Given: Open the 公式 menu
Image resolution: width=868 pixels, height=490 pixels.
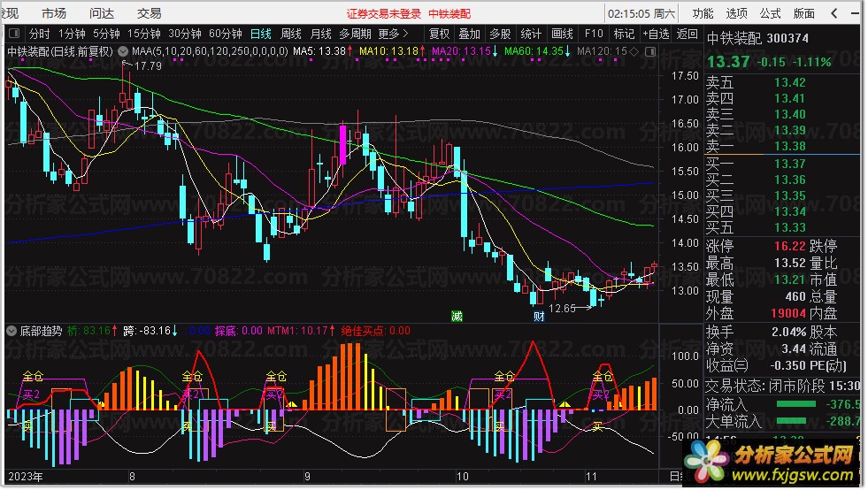Looking at the screenshot, I should [770, 13].
